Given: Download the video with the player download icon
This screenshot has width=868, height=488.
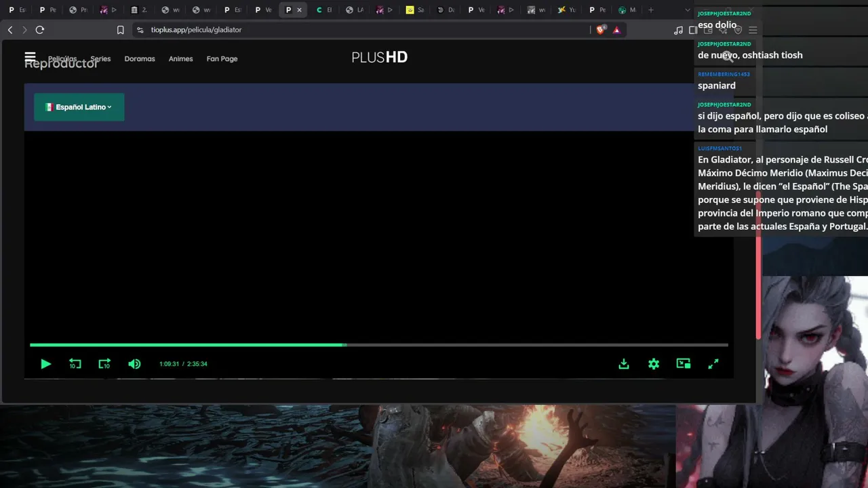Looking at the screenshot, I should [624, 364].
